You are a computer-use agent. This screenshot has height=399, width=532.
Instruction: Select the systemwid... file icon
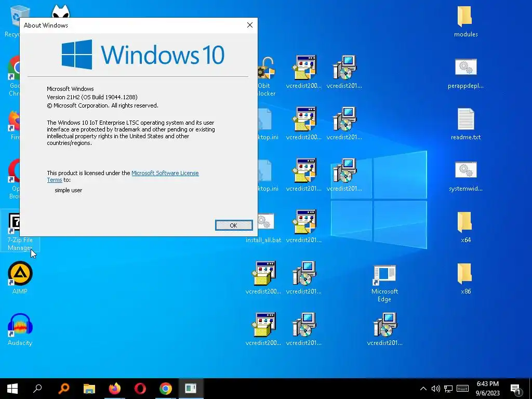(x=465, y=176)
